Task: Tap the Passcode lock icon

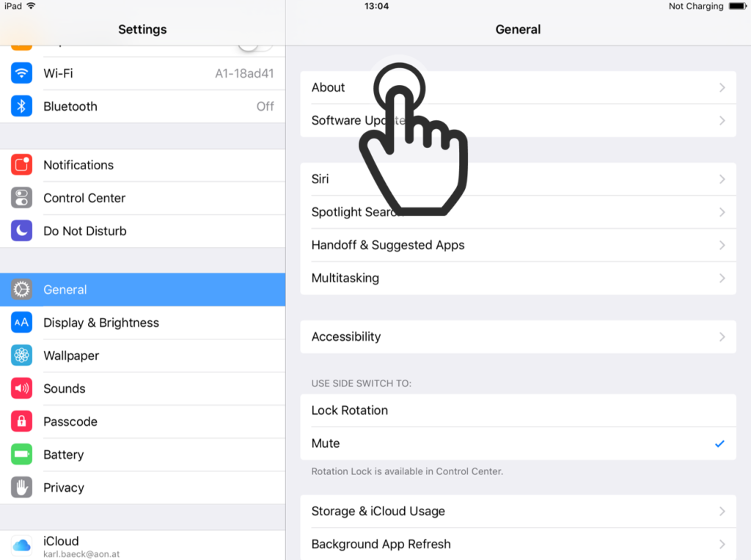Action: click(21, 421)
